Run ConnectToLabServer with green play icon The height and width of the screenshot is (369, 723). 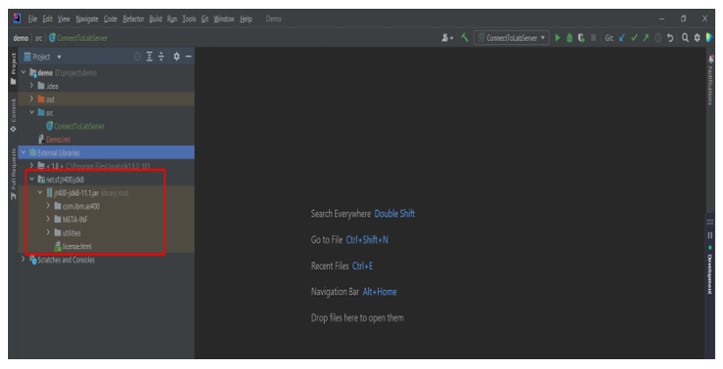point(557,38)
